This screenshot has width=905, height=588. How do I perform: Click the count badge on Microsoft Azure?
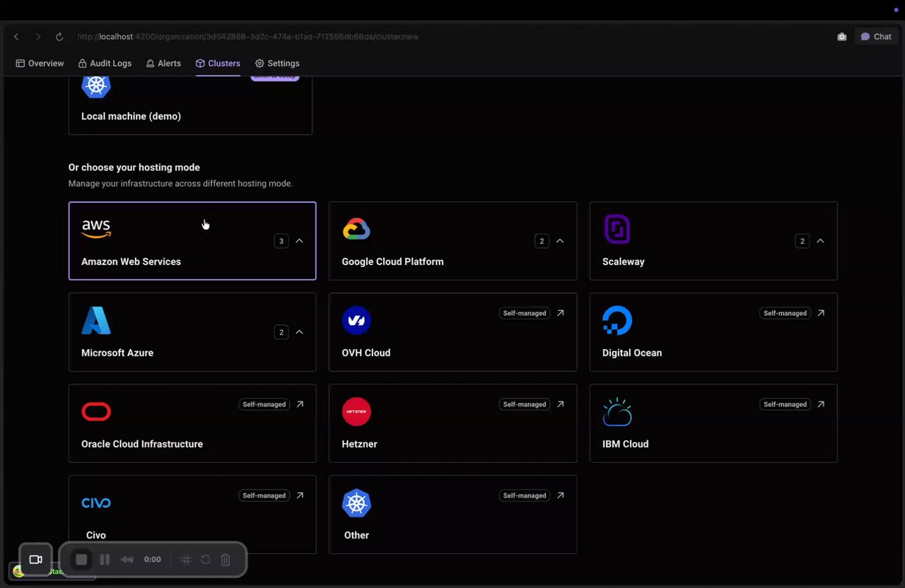(281, 332)
